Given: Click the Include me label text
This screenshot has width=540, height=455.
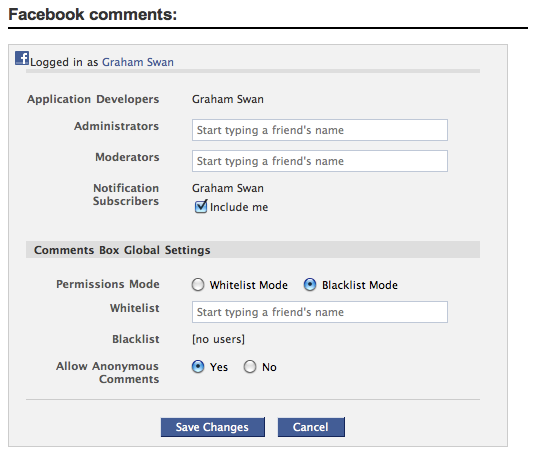Looking at the screenshot, I should (239, 207).
